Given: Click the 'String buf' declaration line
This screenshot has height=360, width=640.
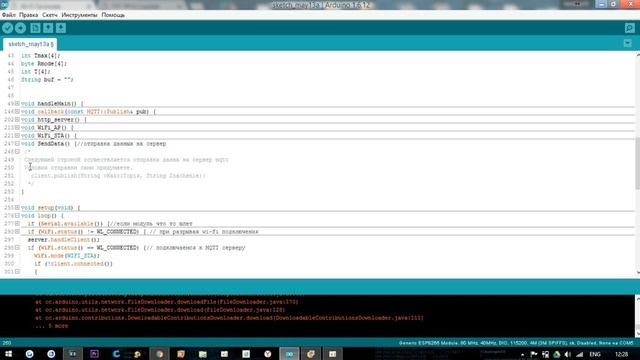Looking at the screenshot, I should pos(47,80).
